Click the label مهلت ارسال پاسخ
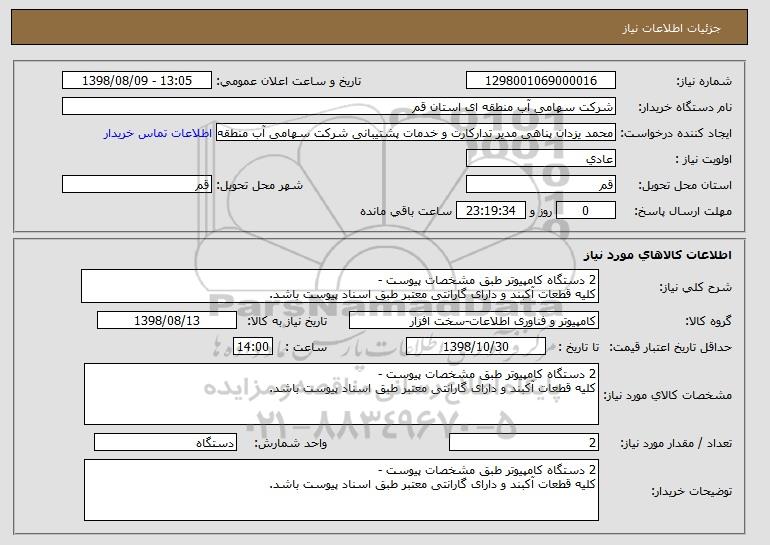This screenshot has width=770, height=545. coord(683,212)
